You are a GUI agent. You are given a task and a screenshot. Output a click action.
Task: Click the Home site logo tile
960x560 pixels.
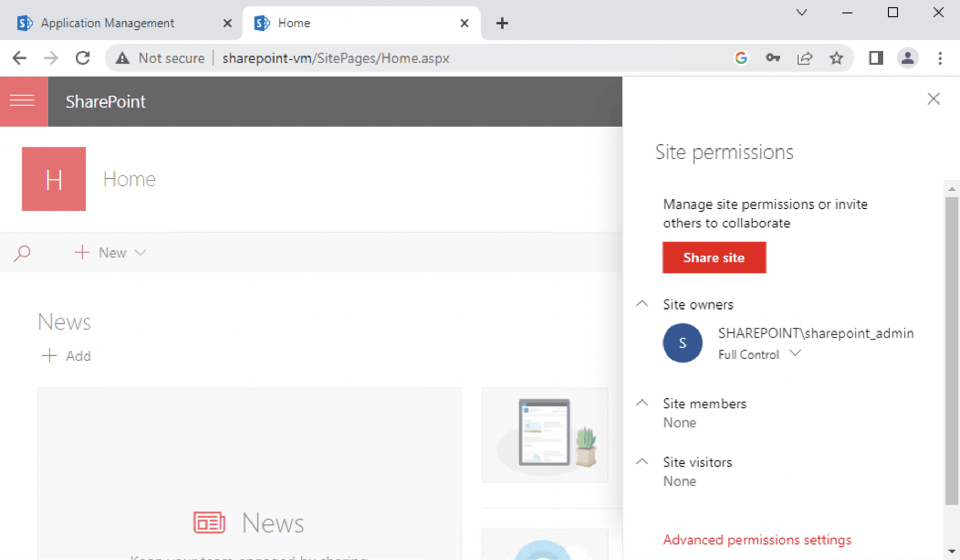(x=54, y=179)
